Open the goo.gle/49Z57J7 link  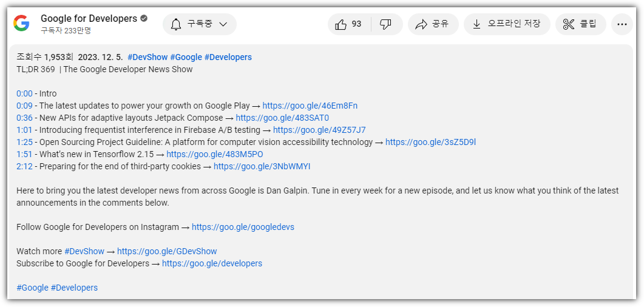319,130
